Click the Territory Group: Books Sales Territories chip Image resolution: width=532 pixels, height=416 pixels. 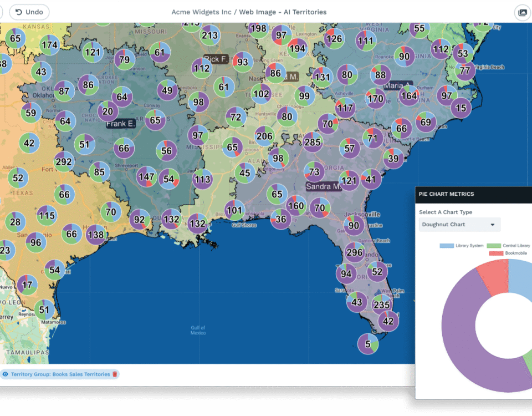[60, 374]
